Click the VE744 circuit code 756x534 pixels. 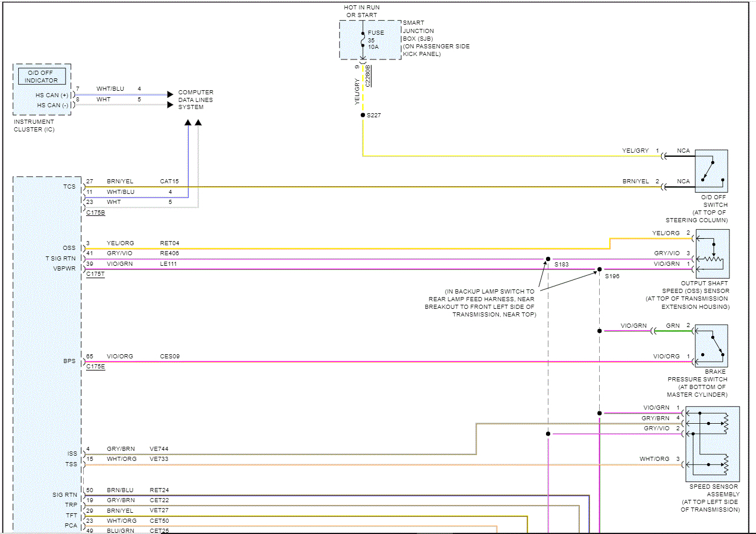coord(159,449)
